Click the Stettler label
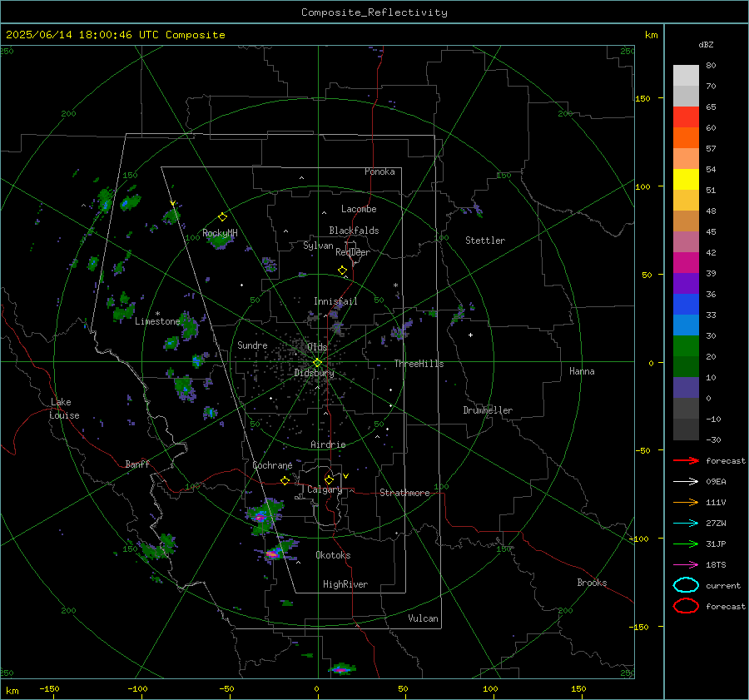 (x=485, y=241)
